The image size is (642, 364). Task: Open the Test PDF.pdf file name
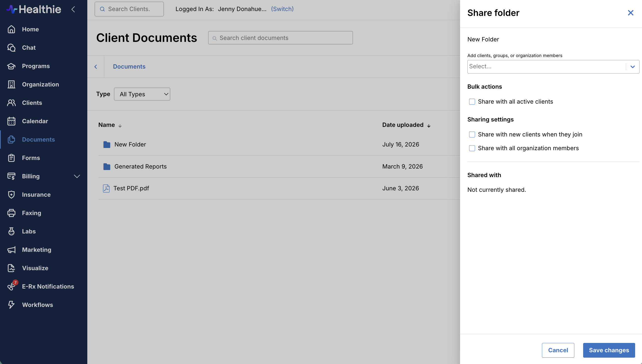click(131, 188)
